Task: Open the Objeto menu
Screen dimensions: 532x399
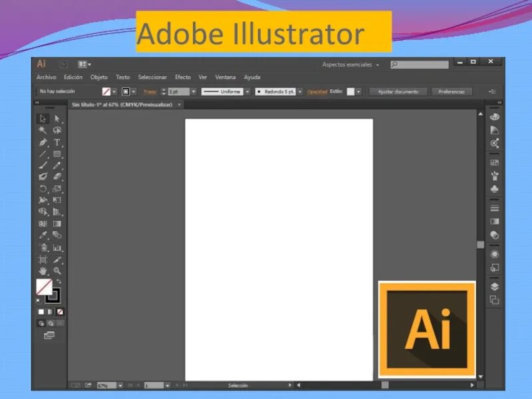Action: 98,77
